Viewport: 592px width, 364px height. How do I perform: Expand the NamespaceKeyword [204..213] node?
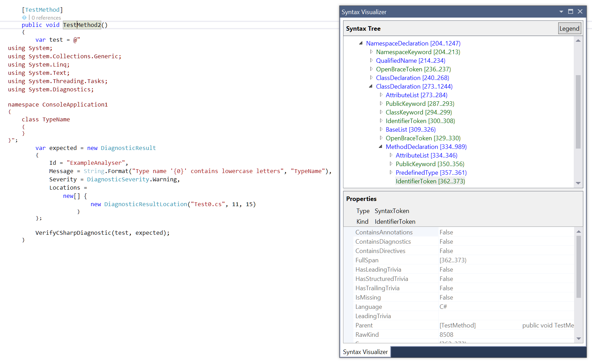click(x=371, y=52)
